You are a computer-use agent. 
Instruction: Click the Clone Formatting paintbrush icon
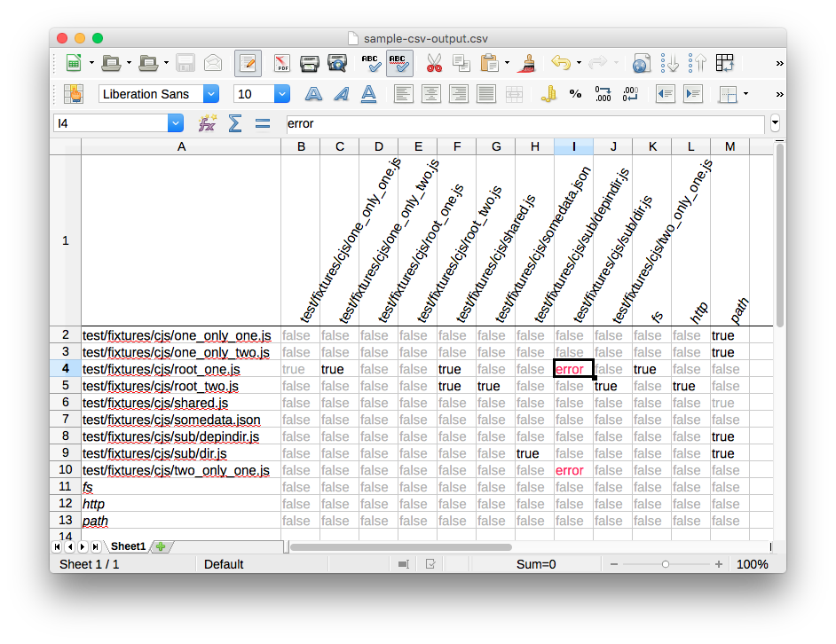point(527,64)
